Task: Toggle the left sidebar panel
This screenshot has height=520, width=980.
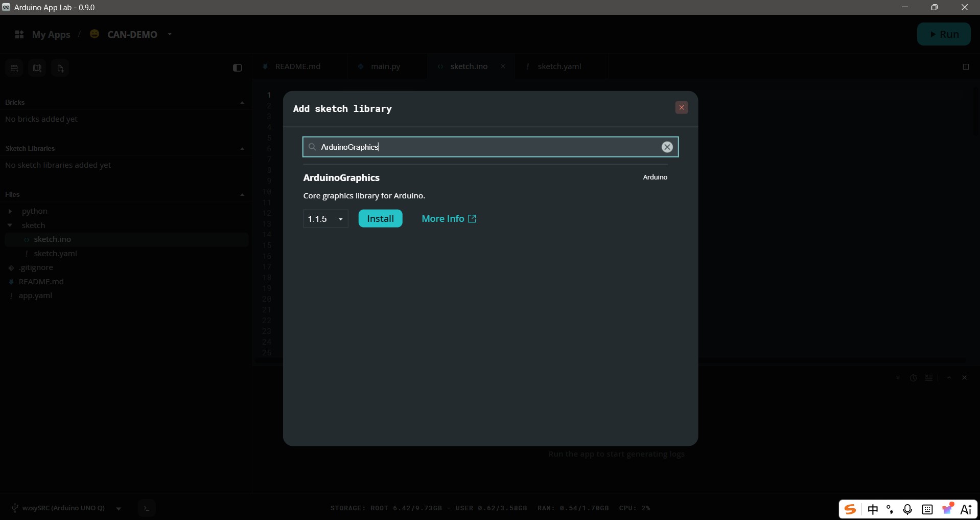Action: [x=237, y=68]
